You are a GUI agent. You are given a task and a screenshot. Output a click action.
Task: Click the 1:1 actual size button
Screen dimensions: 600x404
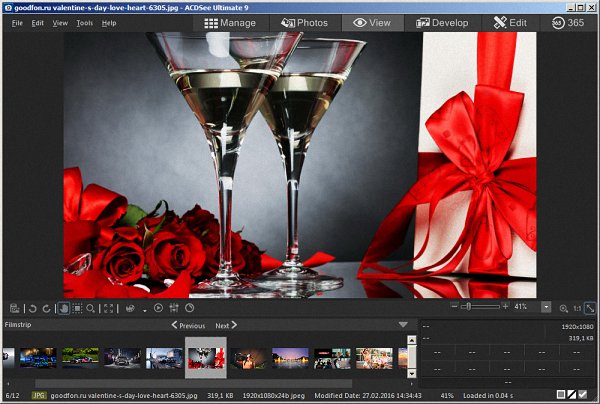tap(577, 308)
